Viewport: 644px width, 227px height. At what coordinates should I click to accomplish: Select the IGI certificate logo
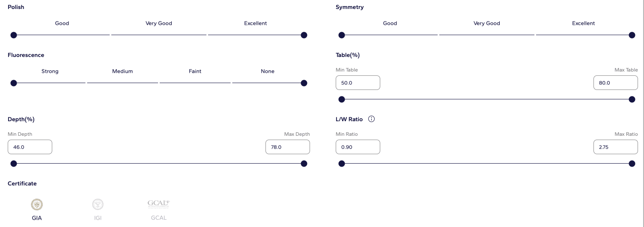click(98, 205)
